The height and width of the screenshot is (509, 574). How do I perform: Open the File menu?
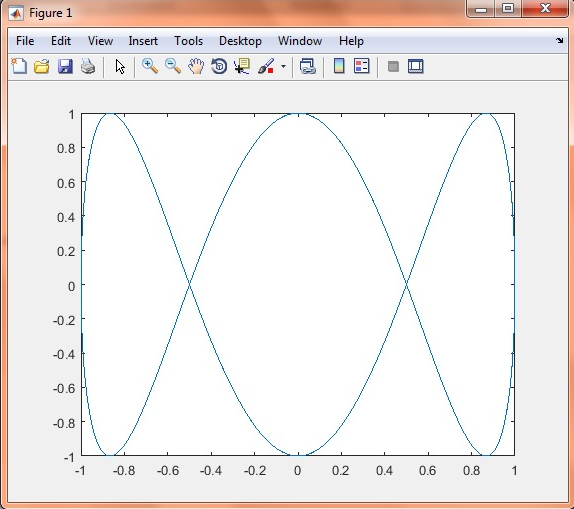(x=25, y=41)
